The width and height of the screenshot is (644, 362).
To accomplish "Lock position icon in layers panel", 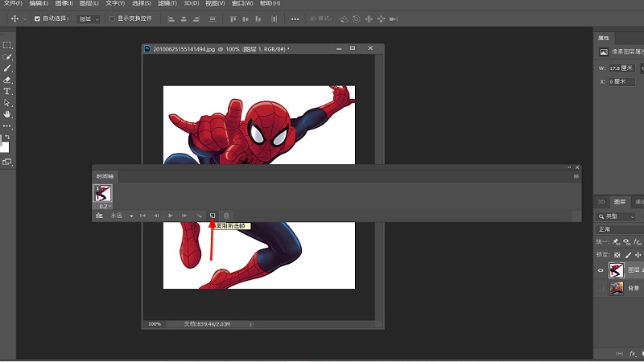I will [x=638, y=255].
